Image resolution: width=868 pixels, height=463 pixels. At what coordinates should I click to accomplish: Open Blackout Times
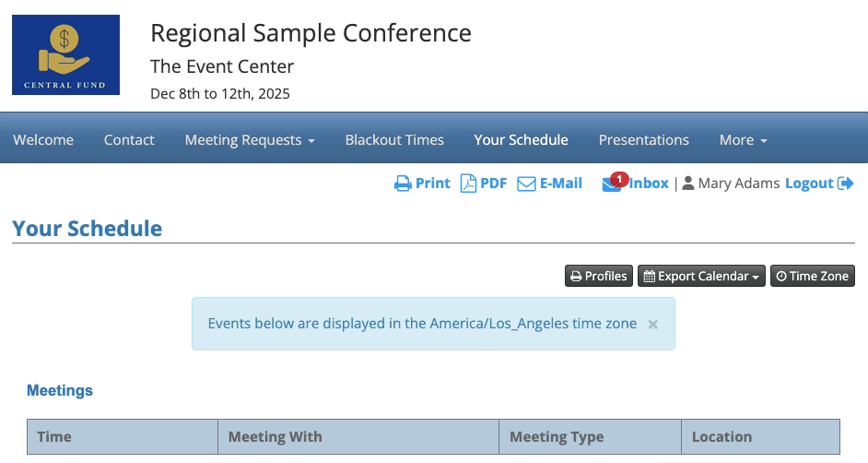point(394,140)
